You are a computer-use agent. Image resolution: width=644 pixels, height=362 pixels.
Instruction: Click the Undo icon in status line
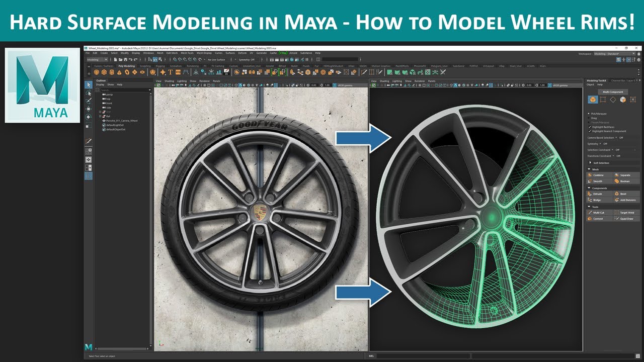pyautogui.click(x=130, y=59)
